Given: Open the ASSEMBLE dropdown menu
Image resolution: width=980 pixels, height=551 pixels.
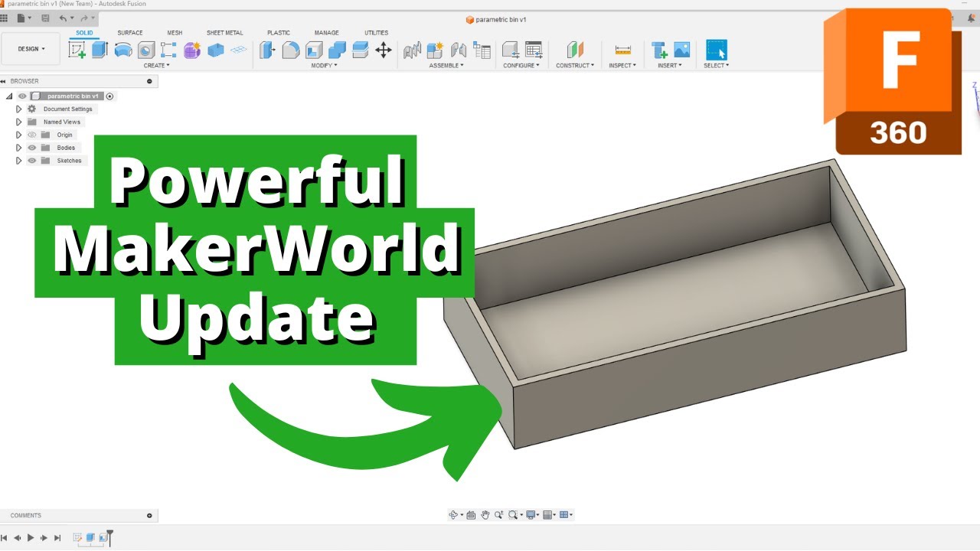Looking at the screenshot, I should tap(446, 66).
